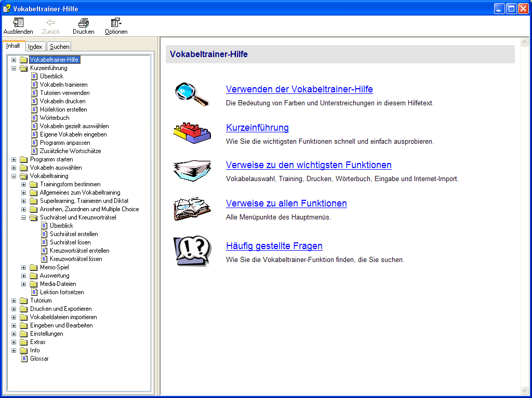532x398 pixels.
Task: Collapse Suchrätsel und Kreuzworträtsel node
Action: [x=24, y=217]
